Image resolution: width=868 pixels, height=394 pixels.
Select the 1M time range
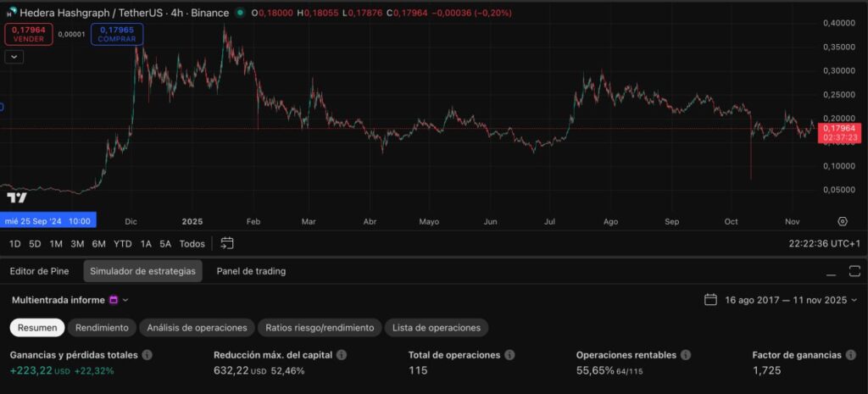[x=56, y=243]
